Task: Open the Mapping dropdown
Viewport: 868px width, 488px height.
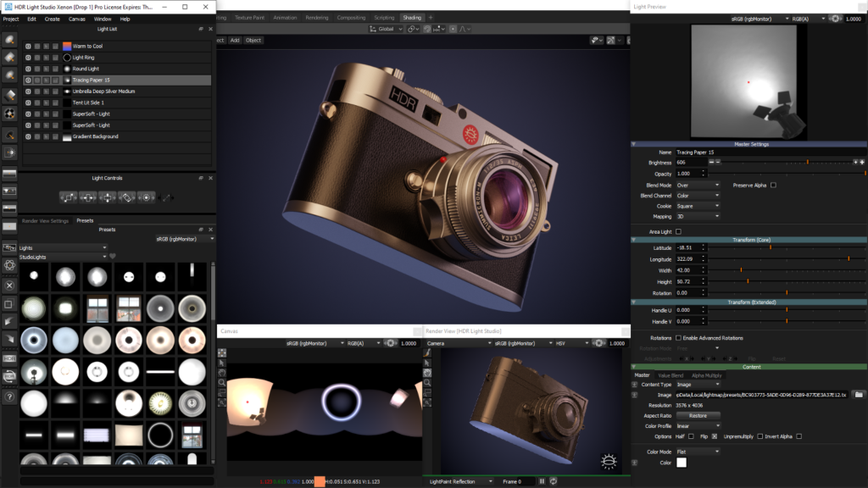Action: tap(698, 216)
